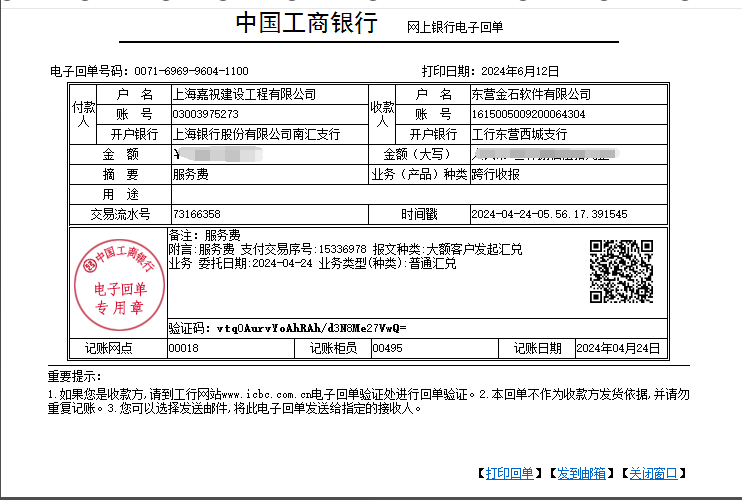Screen dimensions: 742x500
Task: Click booking date 2024年04月24日
Action: coord(618,348)
